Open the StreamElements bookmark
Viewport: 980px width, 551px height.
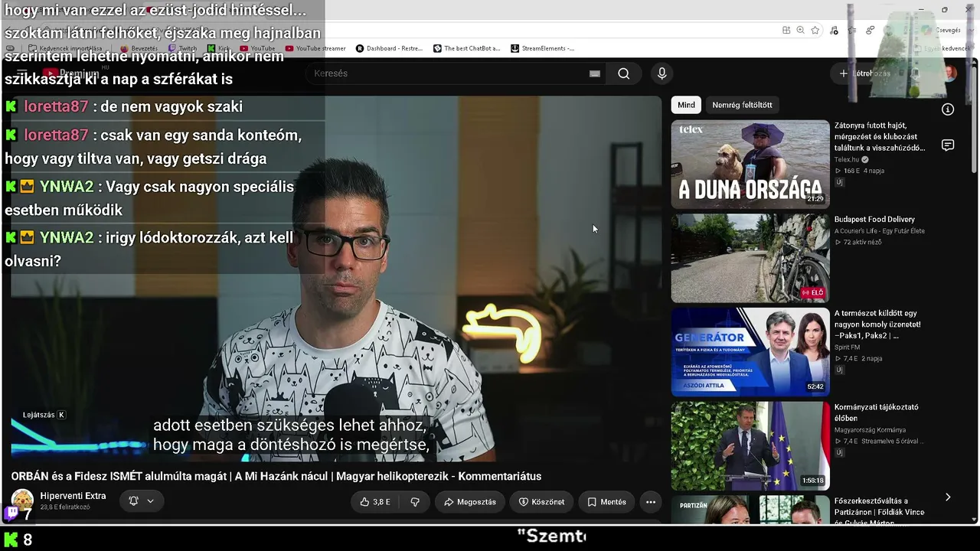pos(542,48)
